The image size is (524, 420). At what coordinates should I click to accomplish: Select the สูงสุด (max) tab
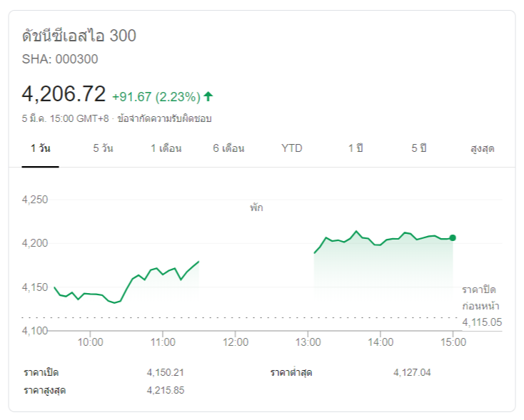(x=483, y=148)
